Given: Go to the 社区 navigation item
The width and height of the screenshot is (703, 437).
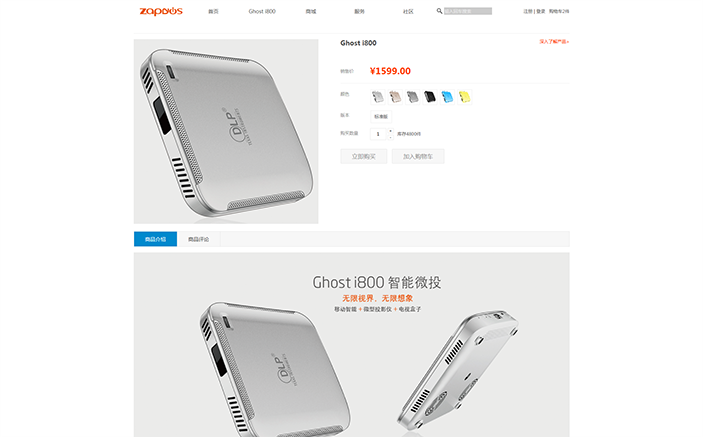Looking at the screenshot, I should (x=408, y=11).
